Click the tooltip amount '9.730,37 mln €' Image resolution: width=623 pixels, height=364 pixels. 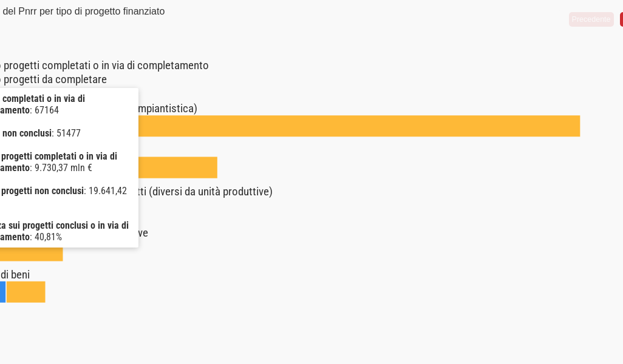pos(63,168)
